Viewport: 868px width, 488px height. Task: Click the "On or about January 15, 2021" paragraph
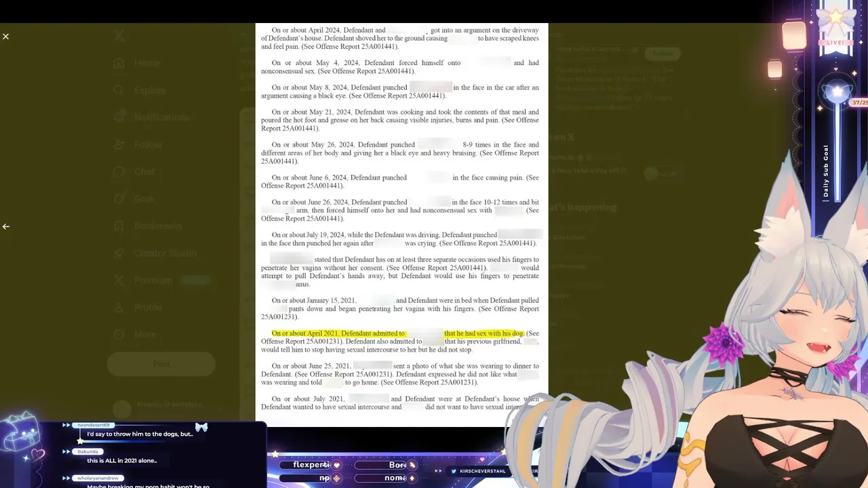pos(400,308)
